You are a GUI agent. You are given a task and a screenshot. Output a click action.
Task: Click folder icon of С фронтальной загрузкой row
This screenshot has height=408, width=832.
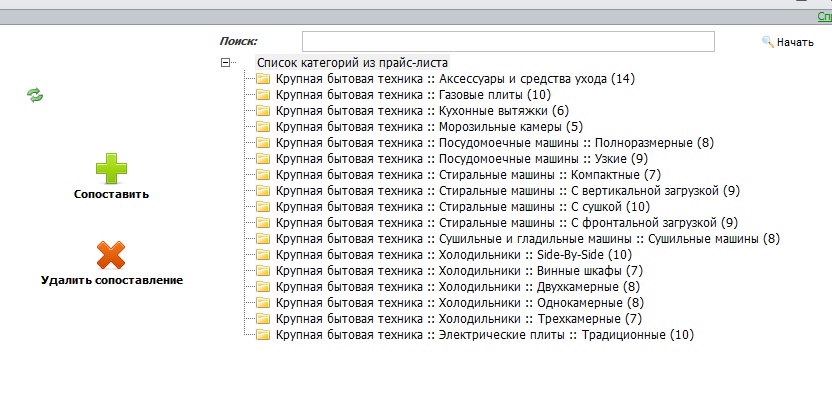click(263, 223)
